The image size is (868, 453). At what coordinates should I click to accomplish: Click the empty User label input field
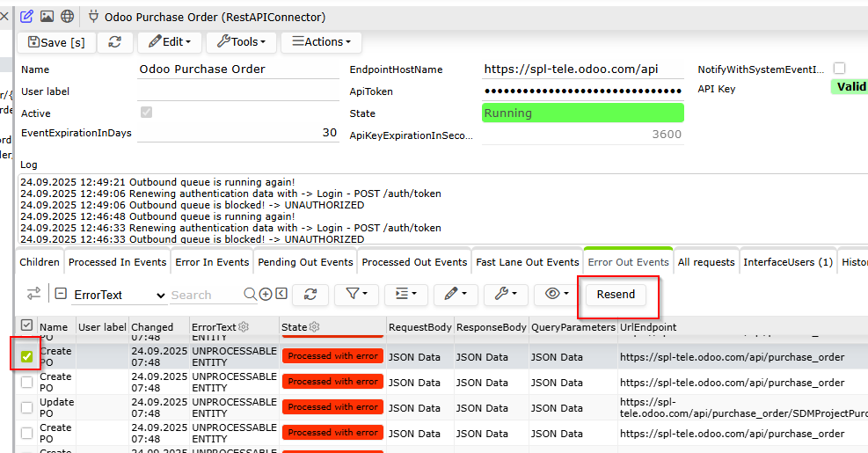point(238,91)
